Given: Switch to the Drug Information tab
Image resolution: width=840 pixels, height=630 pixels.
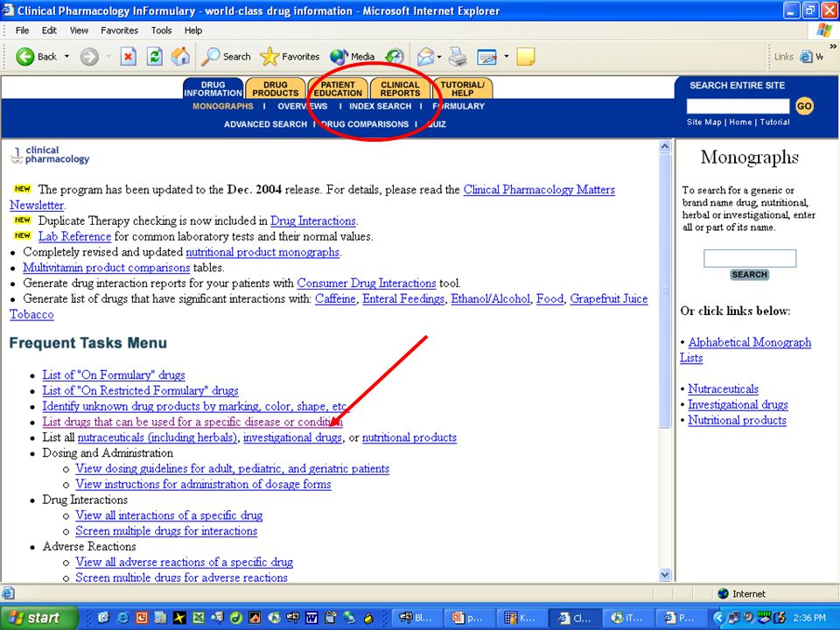Looking at the screenshot, I should [213, 88].
